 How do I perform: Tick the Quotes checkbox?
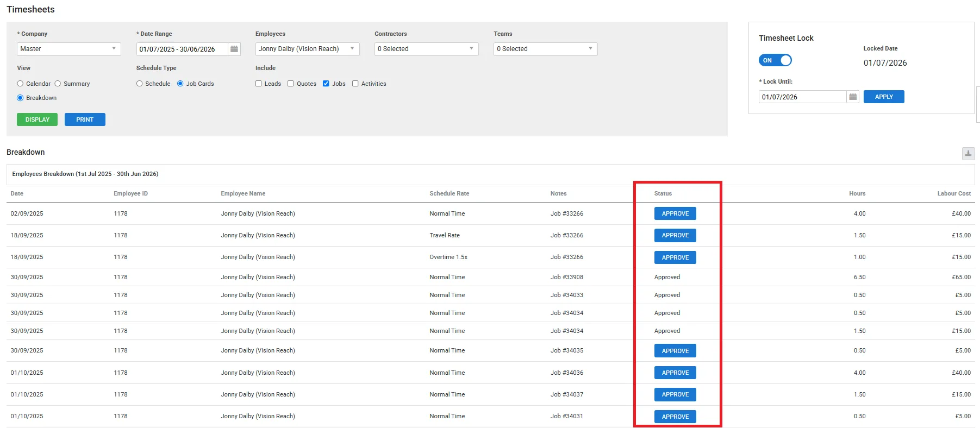291,84
